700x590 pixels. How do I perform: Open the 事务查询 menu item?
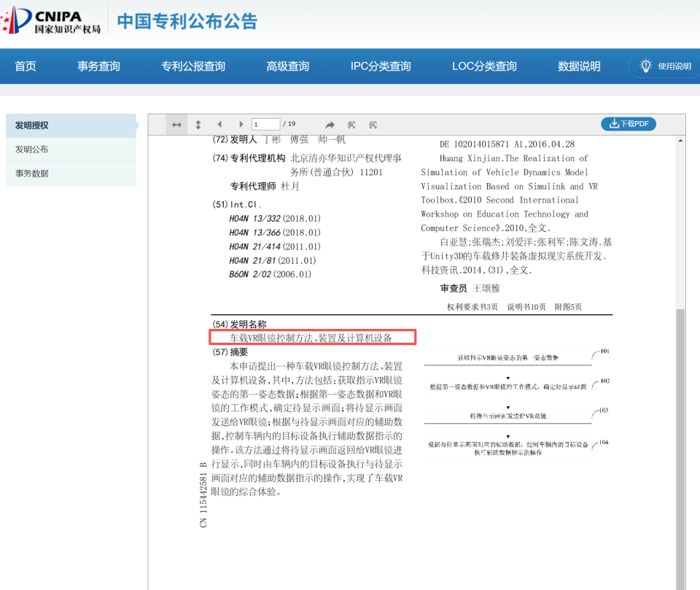[98, 66]
